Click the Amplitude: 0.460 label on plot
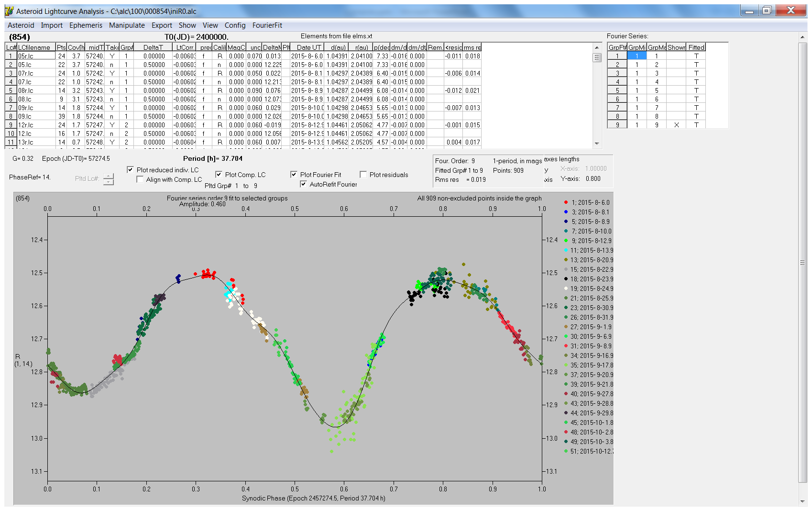 [x=202, y=204]
